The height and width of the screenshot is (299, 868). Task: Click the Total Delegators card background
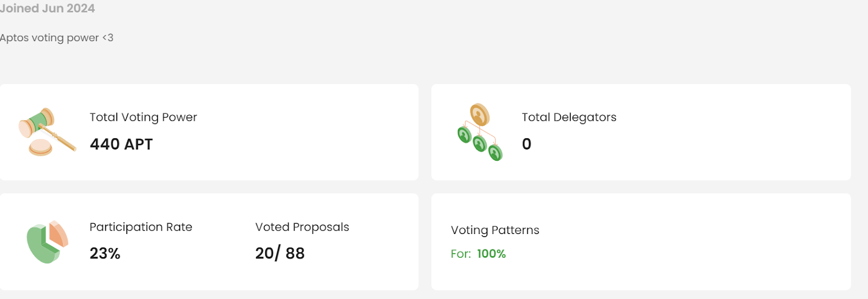point(641,132)
